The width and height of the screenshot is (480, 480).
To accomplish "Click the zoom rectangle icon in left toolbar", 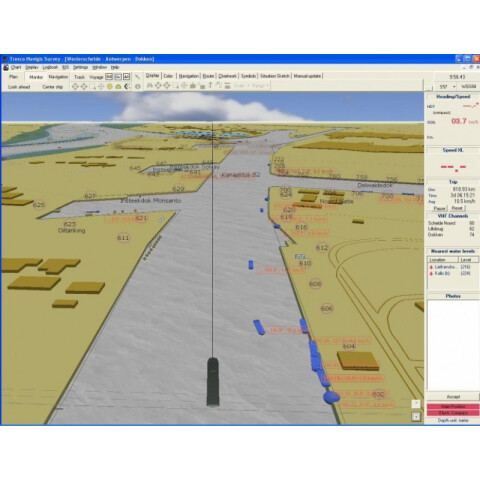I will tap(93, 87).
